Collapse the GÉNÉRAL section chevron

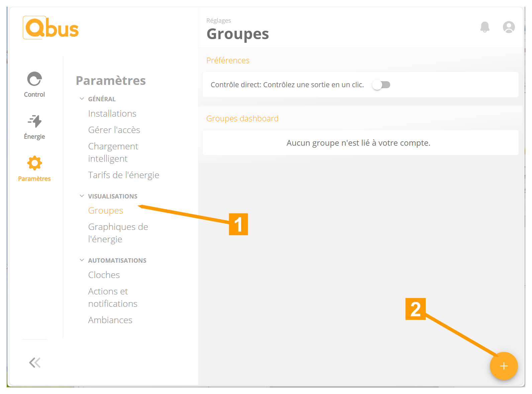pyautogui.click(x=82, y=99)
